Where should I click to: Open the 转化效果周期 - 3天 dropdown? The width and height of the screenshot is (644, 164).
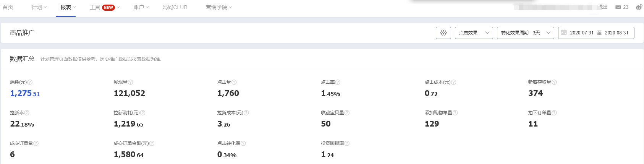526,33
